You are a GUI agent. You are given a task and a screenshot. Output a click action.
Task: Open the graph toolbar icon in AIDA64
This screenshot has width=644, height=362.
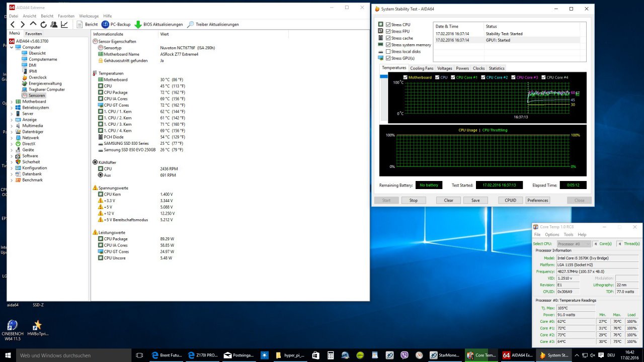[64, 24]
